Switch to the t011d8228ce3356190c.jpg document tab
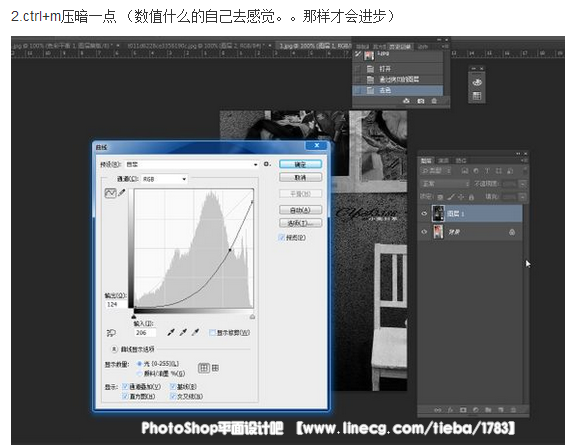The image size is (565, 445). tap(197, 46)
